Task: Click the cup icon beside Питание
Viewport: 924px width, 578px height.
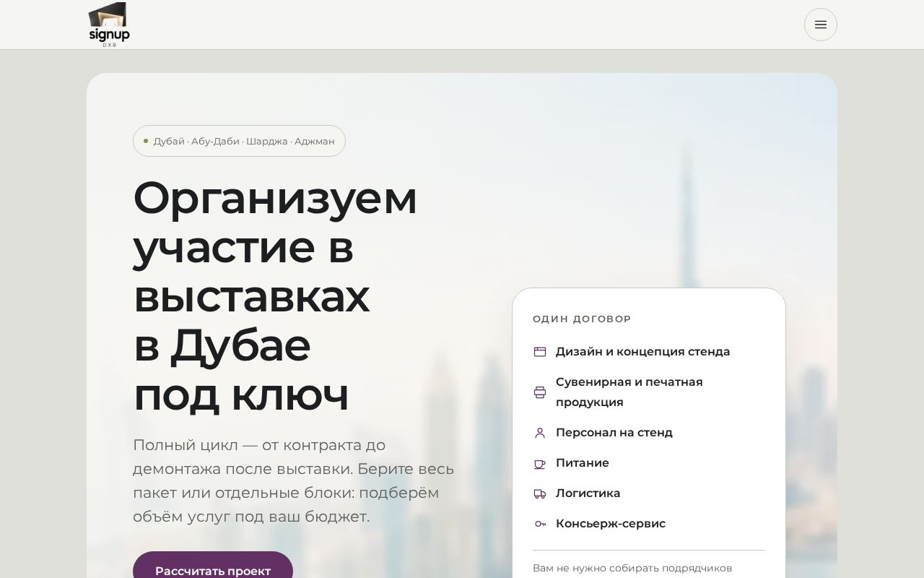Action: tap(540, 463)
